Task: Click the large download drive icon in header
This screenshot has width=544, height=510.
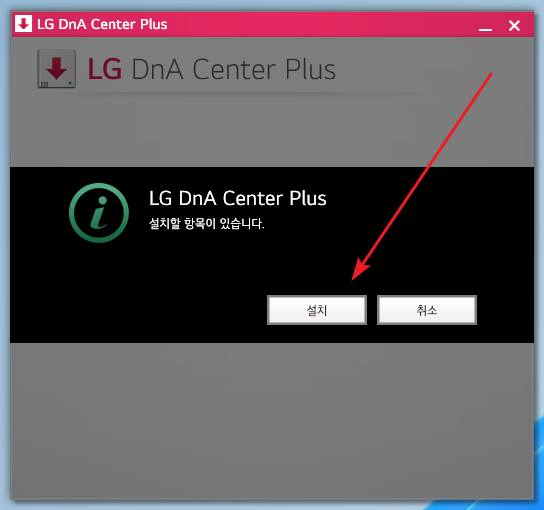Action: tap(57, 69)
